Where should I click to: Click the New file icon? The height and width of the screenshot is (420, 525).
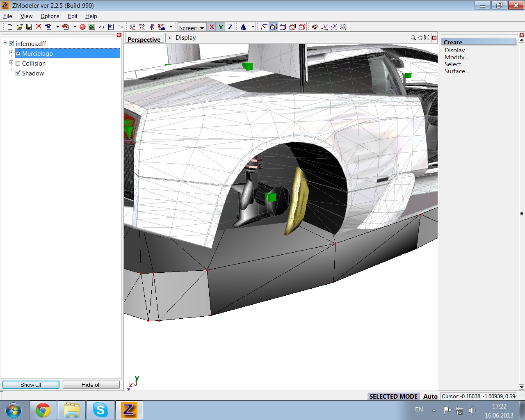[x=10, y=27]
